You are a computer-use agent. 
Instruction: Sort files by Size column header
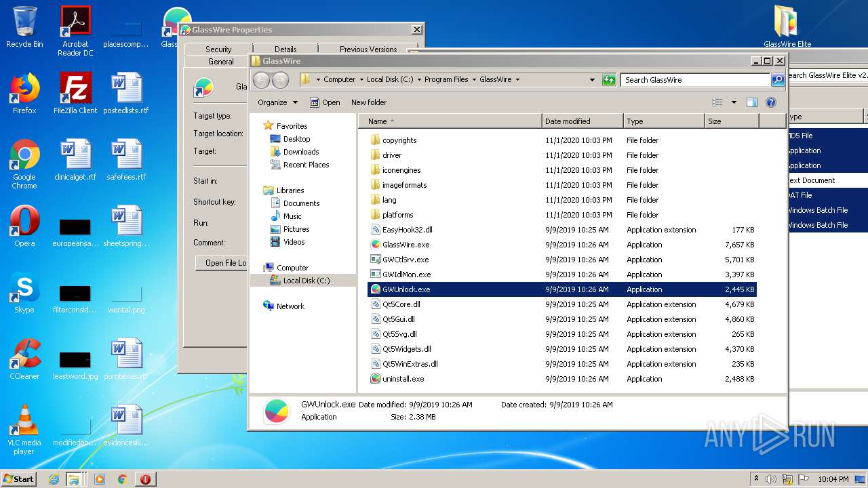pyautogui.click(x=731, y=121)
